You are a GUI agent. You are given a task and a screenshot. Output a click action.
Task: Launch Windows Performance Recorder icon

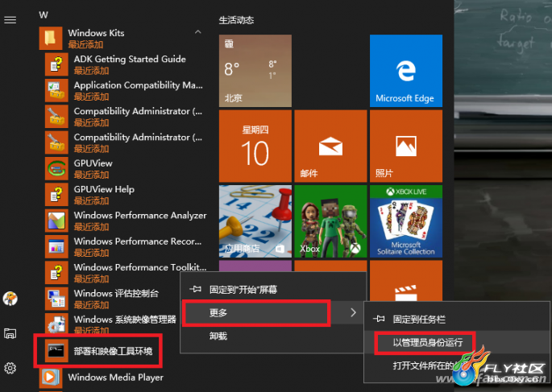tap(56, 246)
